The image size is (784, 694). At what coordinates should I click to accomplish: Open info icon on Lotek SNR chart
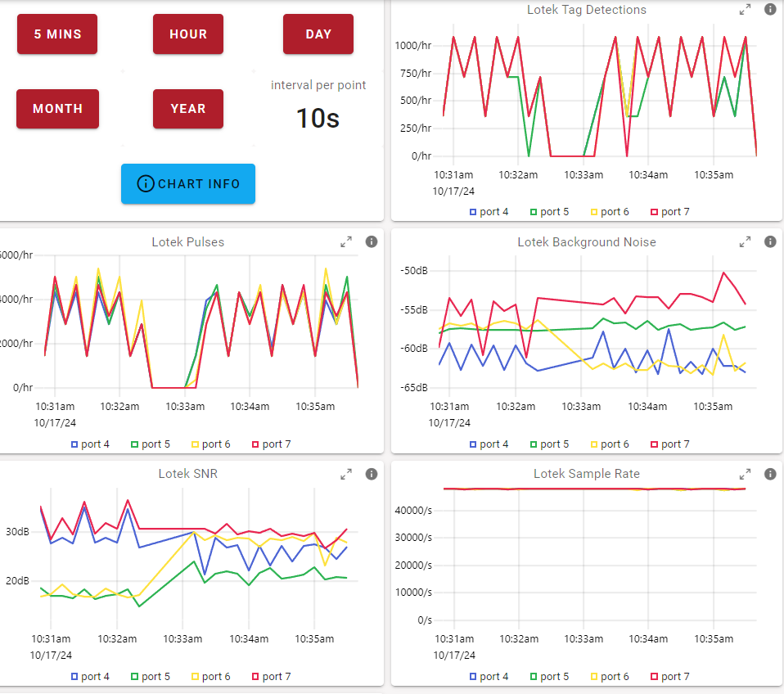pos(371,474)
